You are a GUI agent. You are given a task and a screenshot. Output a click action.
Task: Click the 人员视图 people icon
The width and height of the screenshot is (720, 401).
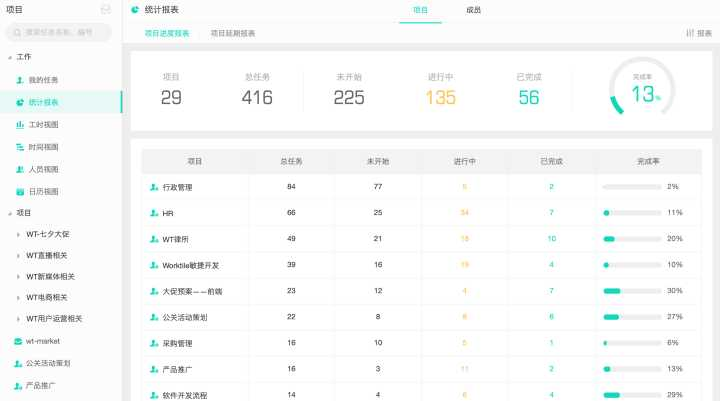[x=20, y=169]
